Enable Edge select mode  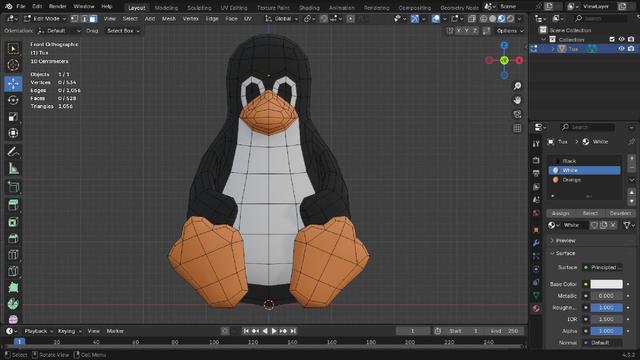tap(84, 19)
